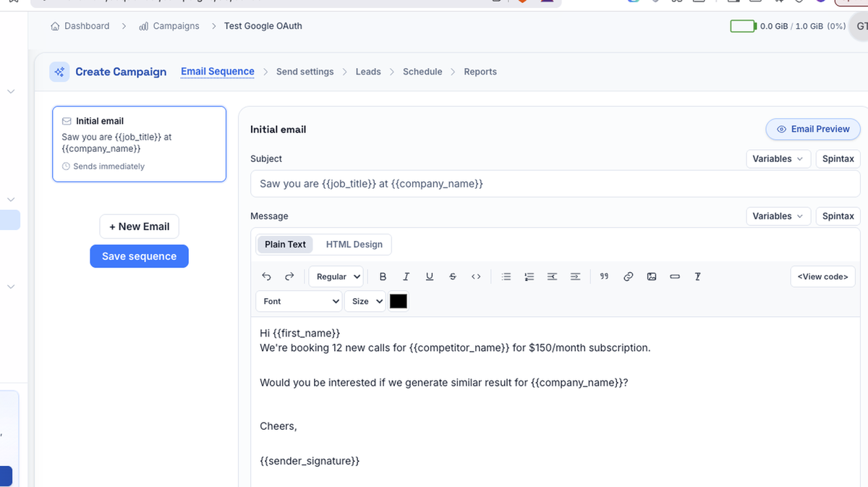Screen dimensions: 868x487
Task: Undo the last edit in message editor
Action: click(266, 276)
